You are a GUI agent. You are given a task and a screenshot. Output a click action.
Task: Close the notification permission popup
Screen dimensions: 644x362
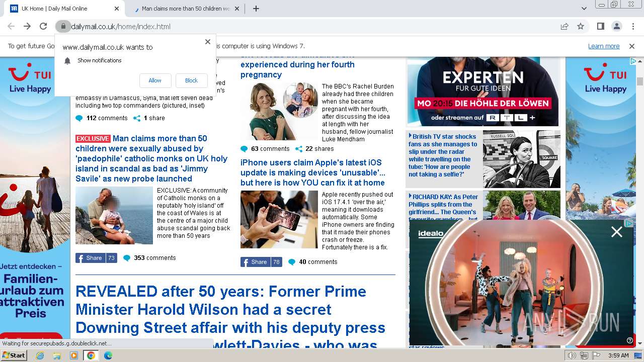click(208, 42)
